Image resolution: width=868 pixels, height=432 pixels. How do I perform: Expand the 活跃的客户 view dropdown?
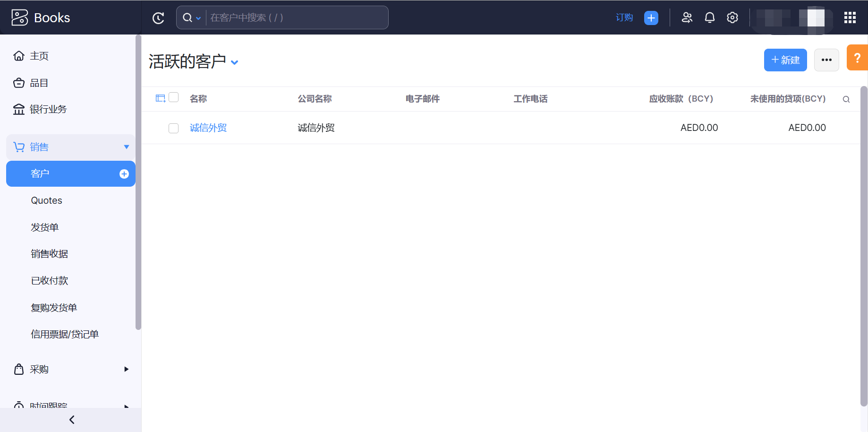coord(234,62)
